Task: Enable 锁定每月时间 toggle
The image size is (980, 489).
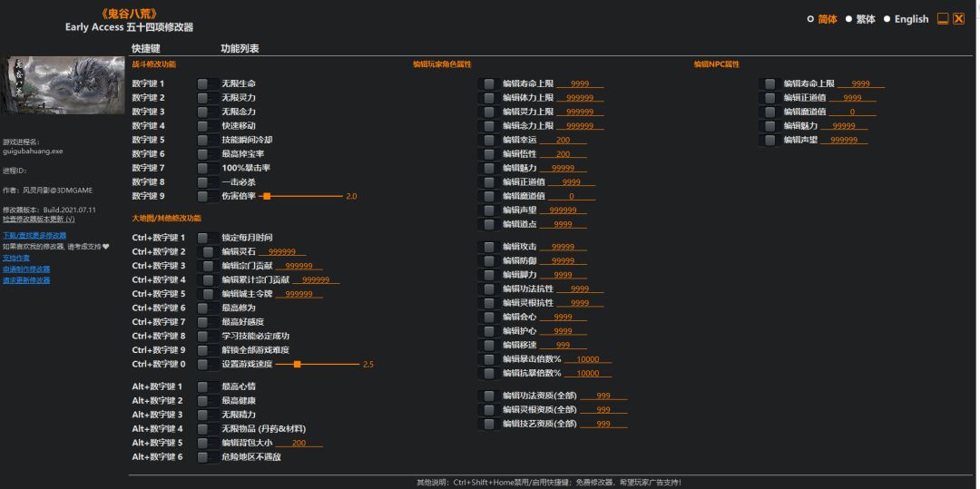Action: 204,238
